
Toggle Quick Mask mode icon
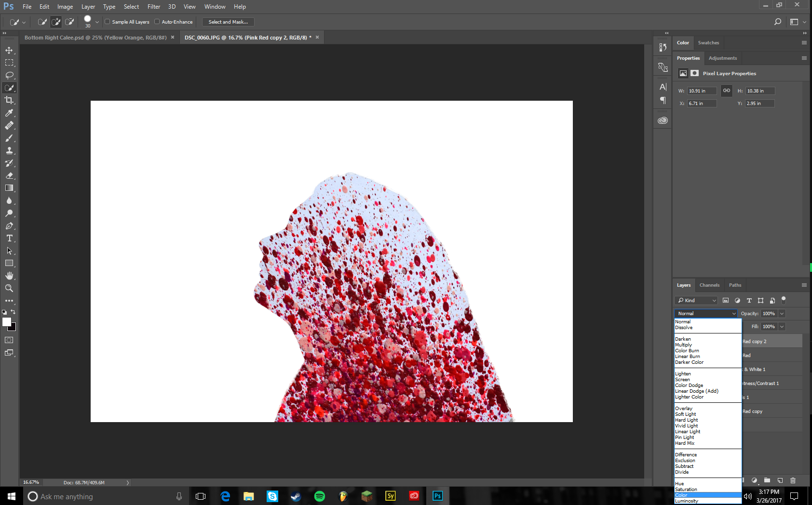pyautogui.click(x=9, y=340)
